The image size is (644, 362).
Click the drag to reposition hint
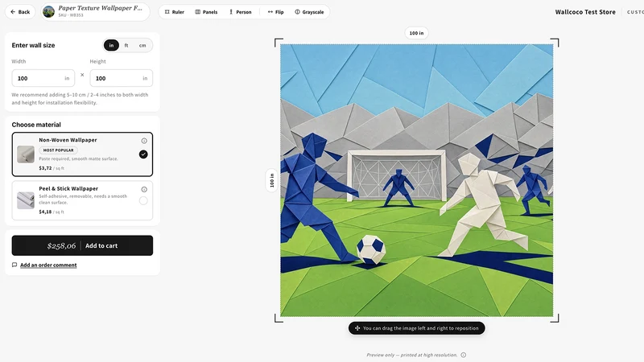pos(416,328)
